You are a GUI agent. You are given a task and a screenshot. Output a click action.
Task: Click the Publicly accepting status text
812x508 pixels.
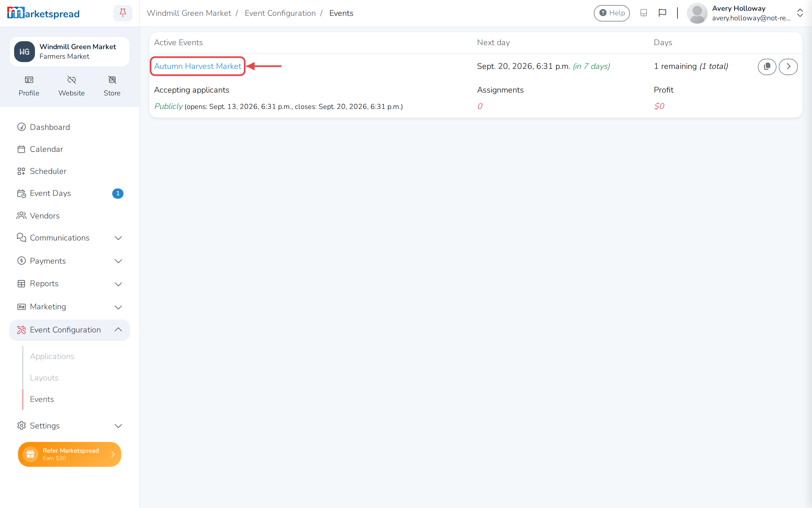[168, 106]
